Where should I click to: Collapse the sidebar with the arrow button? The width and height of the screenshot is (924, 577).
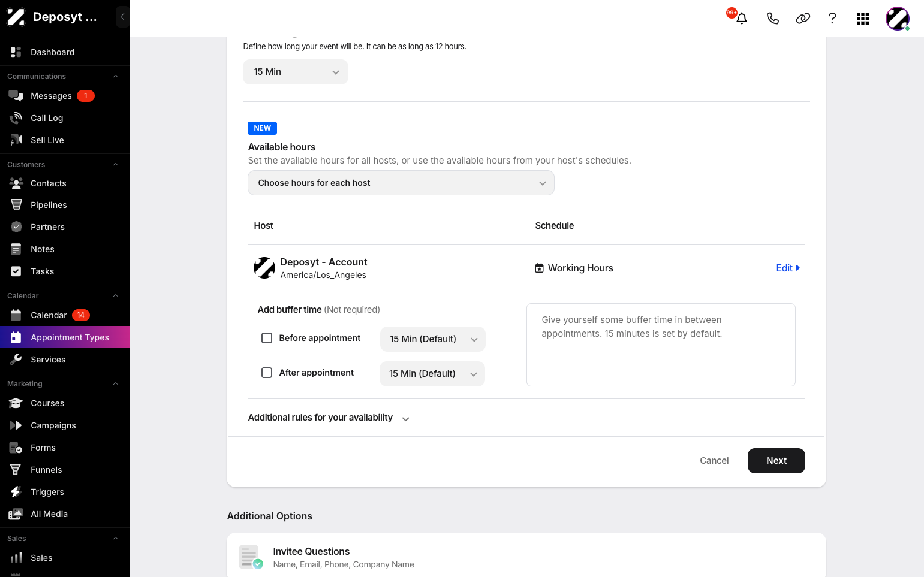[122, 17]
